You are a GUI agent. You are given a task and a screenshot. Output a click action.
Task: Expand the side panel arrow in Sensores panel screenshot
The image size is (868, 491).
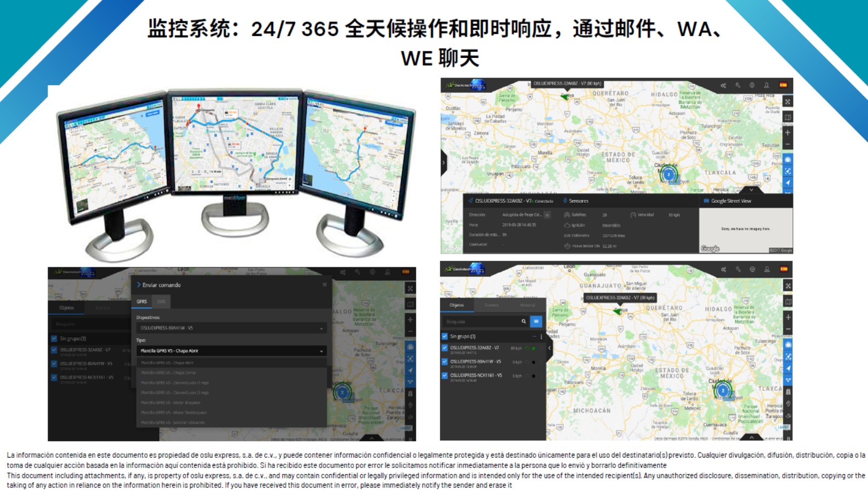[444, 162]
